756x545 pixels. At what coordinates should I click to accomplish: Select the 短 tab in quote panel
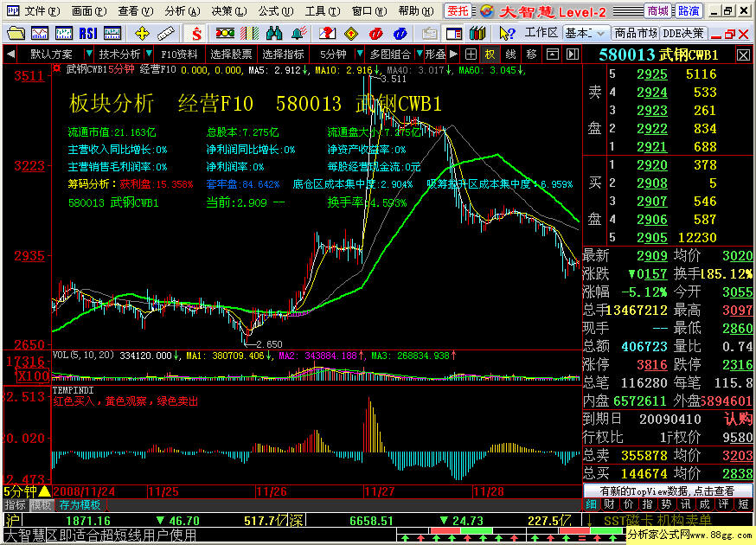click(743, 504)
